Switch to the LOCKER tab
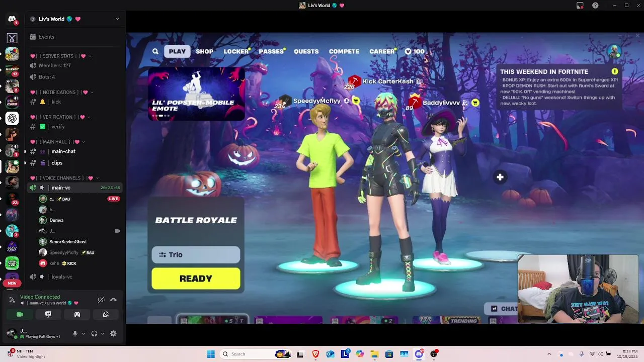The image size is (644, 362). coord(236,51)
